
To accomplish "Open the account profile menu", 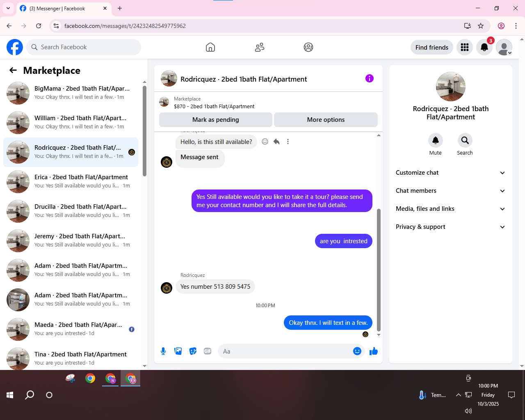I will click(x=504, y=47).
